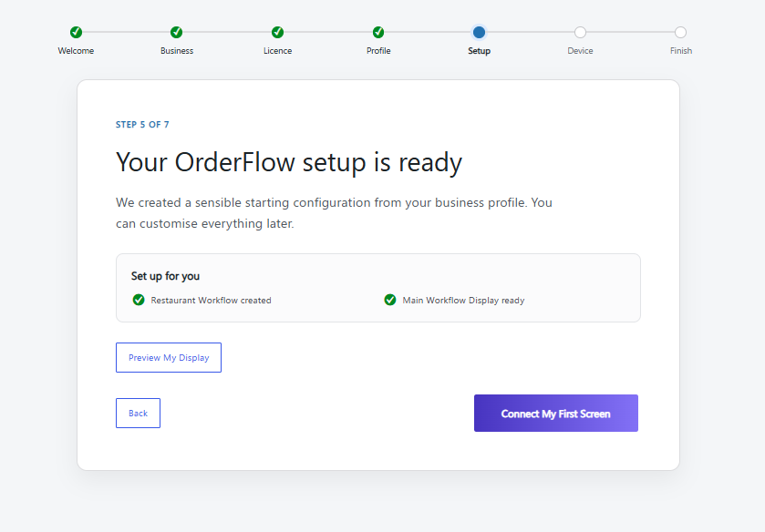The image size is (765, 532).
Task: Click the empty Finish step circle
Action: coord(680,32)
